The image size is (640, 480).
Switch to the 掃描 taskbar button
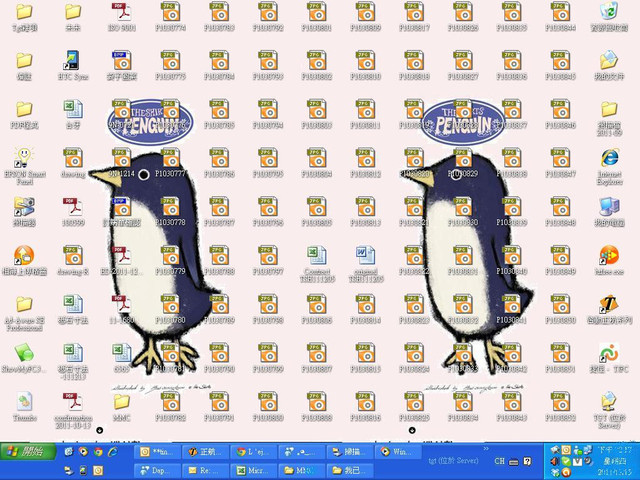click(x=349, y=452)
